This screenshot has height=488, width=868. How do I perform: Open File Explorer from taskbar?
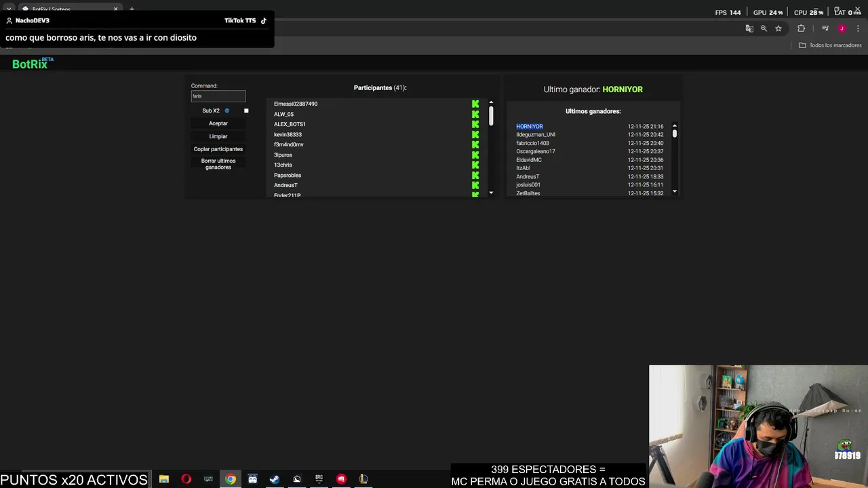click(x=164, y=479)
